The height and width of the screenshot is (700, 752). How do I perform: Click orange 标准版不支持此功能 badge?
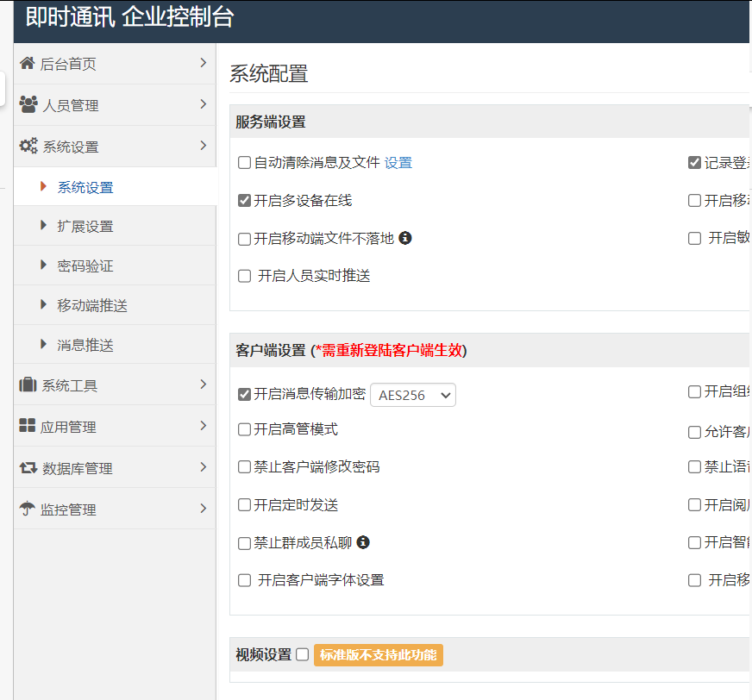(379, 655)
